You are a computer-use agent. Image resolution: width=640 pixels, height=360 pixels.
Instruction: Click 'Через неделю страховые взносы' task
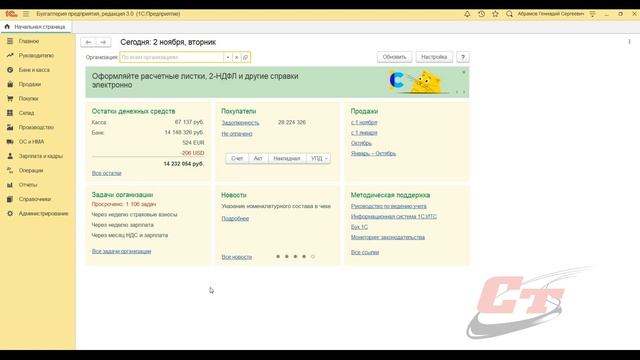pos(134,214)
